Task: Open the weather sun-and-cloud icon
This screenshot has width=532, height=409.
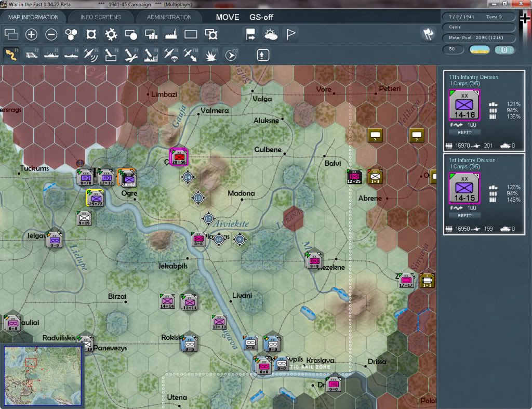Action: click(271, 34)
